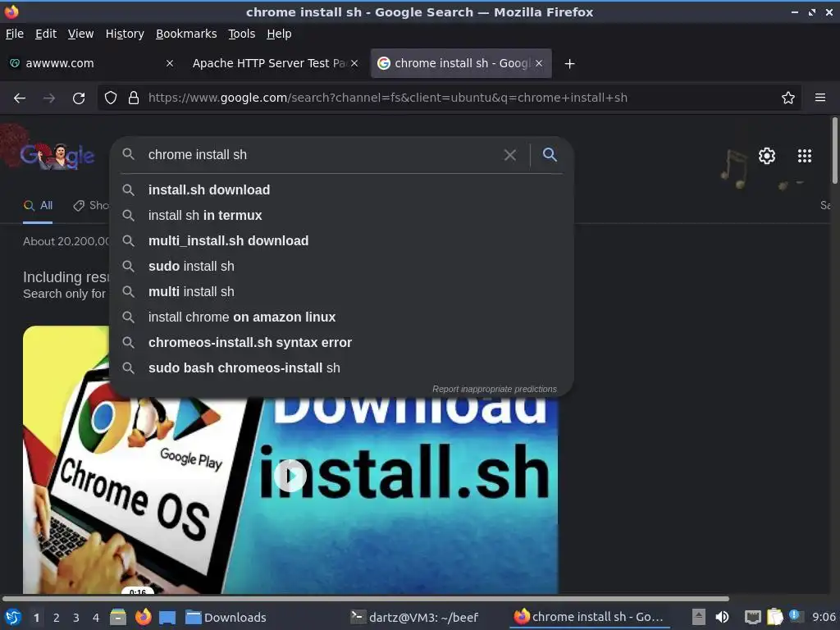Screen dimensions: 840x630
Task: Close the awwww.com tab
Action: pos(169,63)
